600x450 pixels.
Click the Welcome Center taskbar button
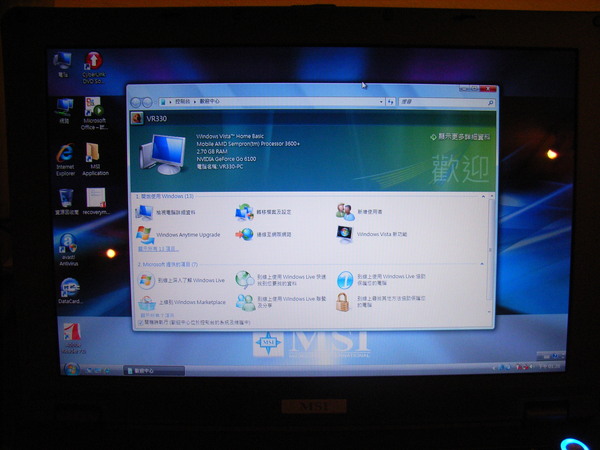155,370
